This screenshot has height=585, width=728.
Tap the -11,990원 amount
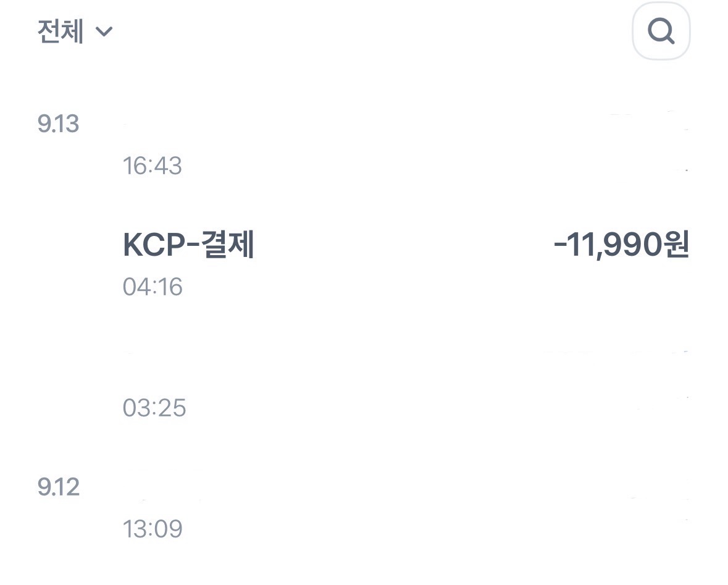621,246
